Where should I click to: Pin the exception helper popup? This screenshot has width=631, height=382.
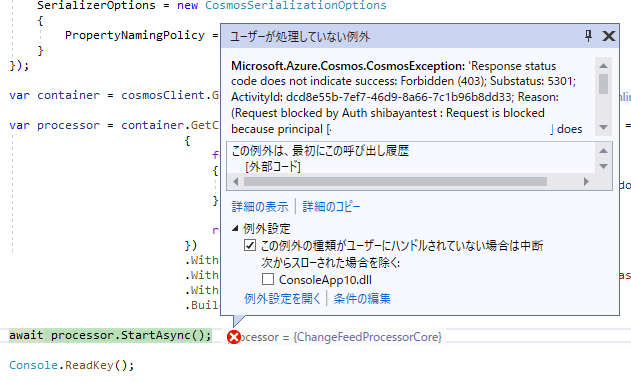(588, 36)
